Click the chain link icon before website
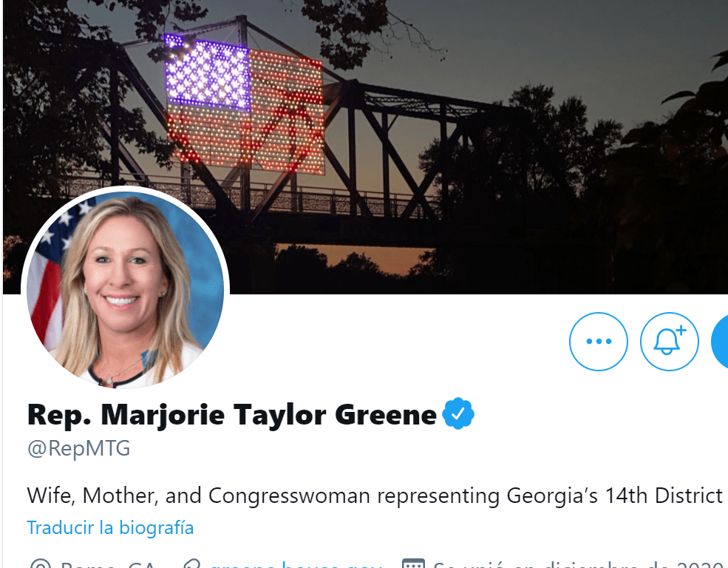728x568 pixels. click(x=191, y=564)
